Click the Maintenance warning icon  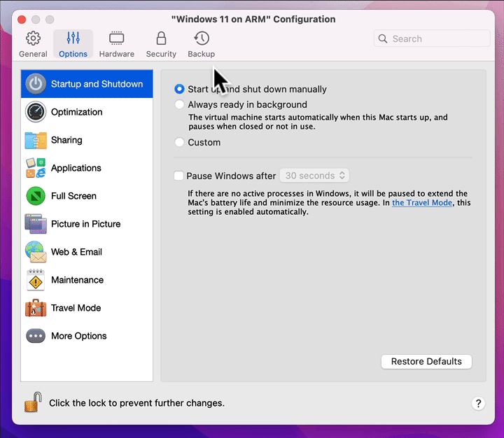[x=36, y=280]
